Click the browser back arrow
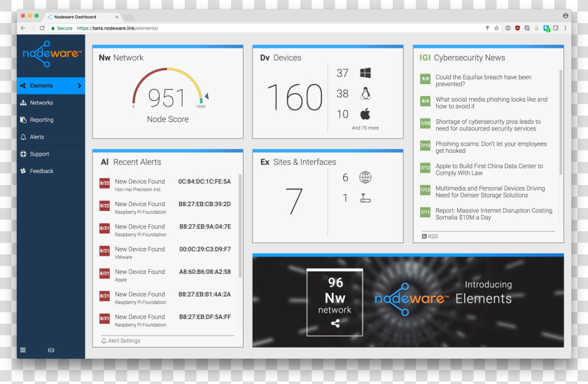This screenshot has width=588, height=384. click(x=23, y=28)
